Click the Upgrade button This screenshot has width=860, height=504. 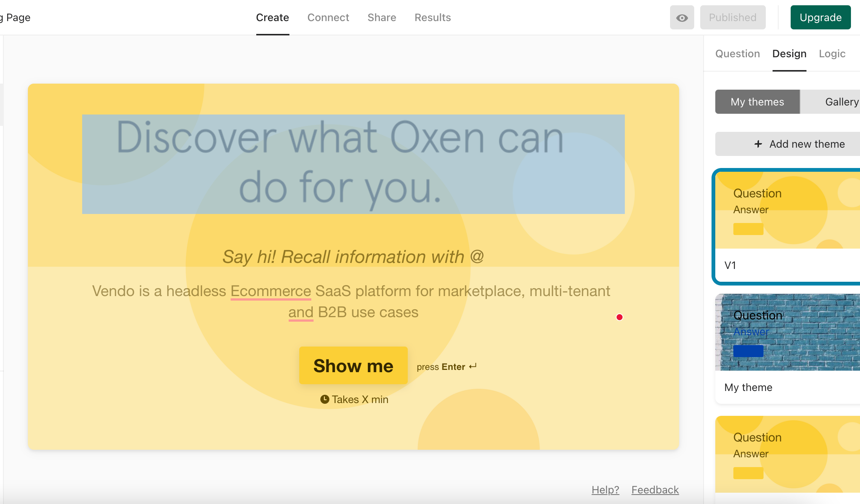[x=820, y=17]
